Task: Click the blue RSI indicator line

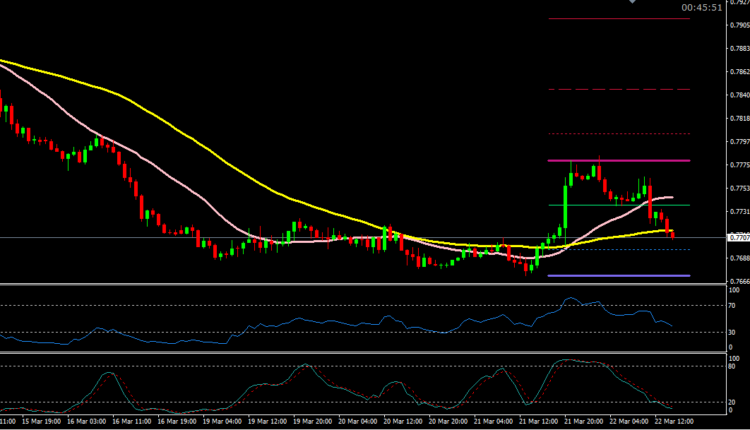Action: (300, 320)
